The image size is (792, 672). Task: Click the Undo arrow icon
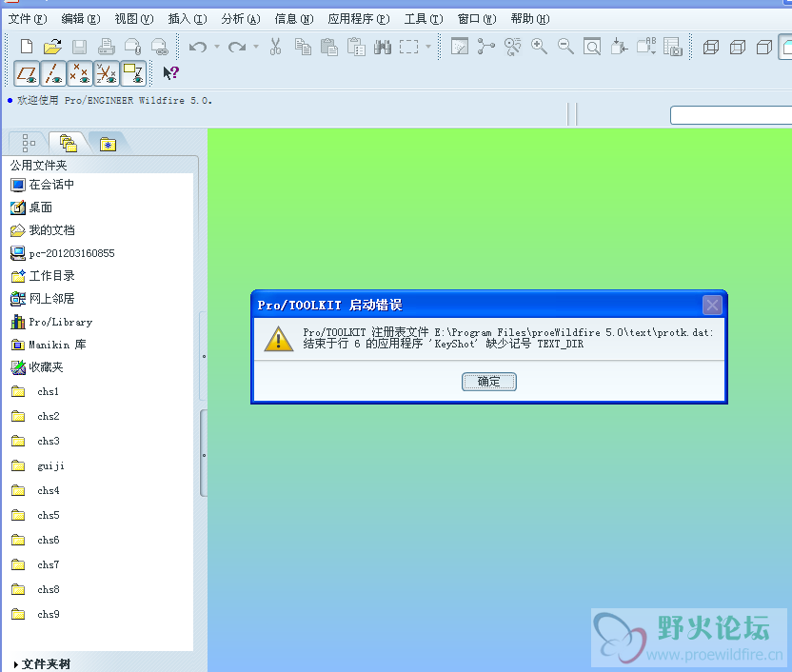click(x=197, y=48)
